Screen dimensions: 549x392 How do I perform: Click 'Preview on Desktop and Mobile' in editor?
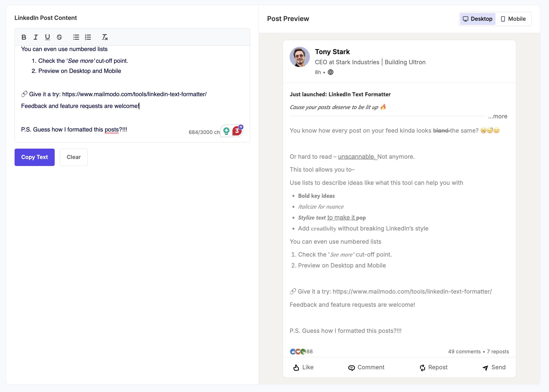click(80, 71)
